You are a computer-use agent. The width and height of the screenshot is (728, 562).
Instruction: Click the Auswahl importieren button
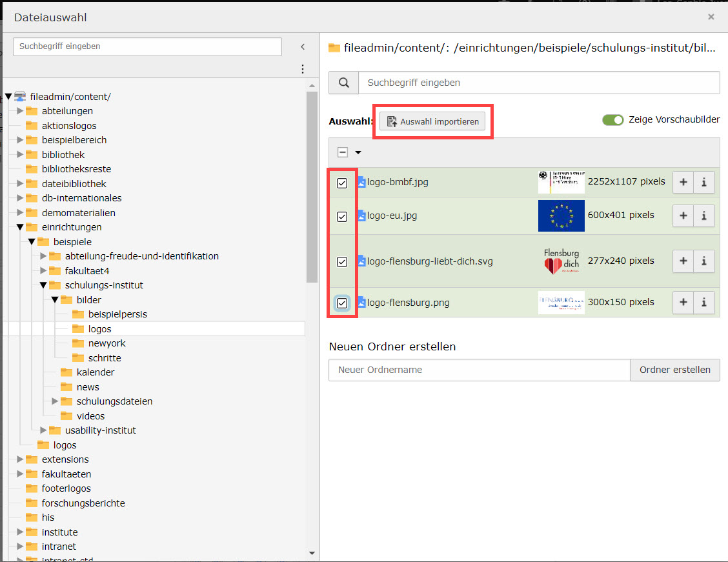pos(432,121)
